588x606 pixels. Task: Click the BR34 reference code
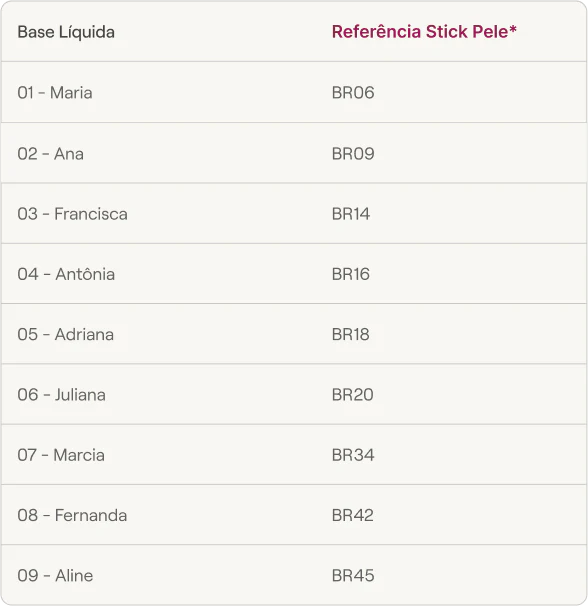353,455
